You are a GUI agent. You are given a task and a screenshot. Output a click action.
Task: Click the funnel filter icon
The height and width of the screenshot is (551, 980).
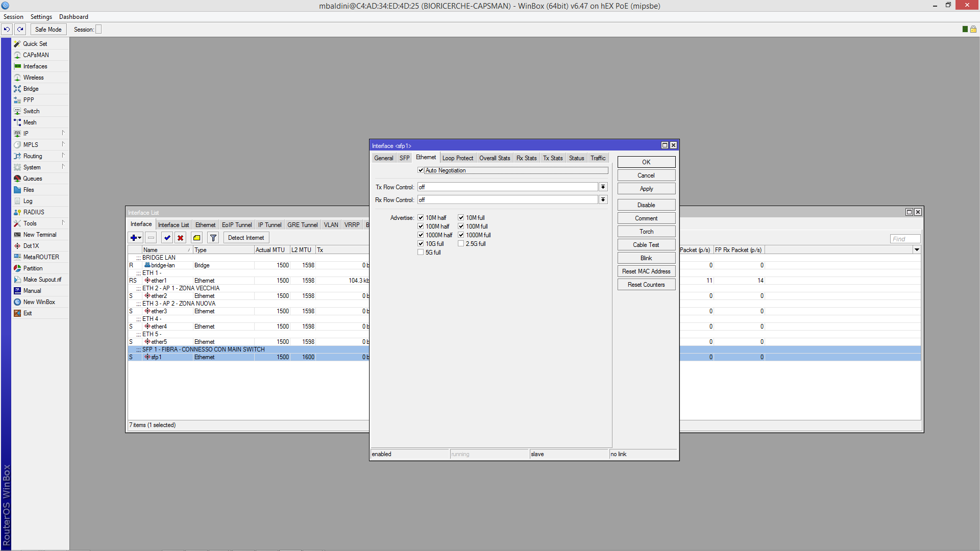coord(213,238)
